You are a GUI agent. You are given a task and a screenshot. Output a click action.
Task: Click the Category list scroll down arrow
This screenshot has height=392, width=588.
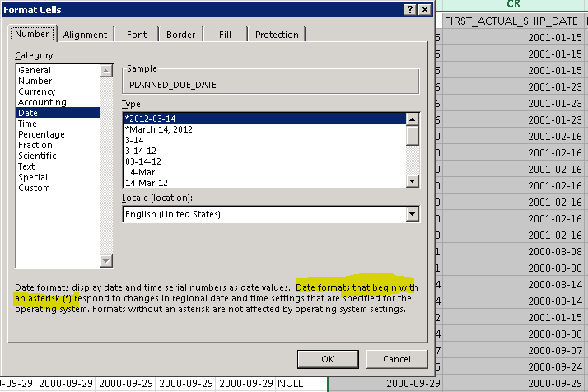tap(105, 261)
